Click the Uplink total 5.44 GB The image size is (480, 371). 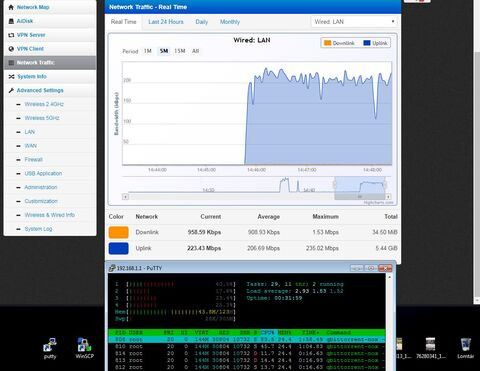387,248
